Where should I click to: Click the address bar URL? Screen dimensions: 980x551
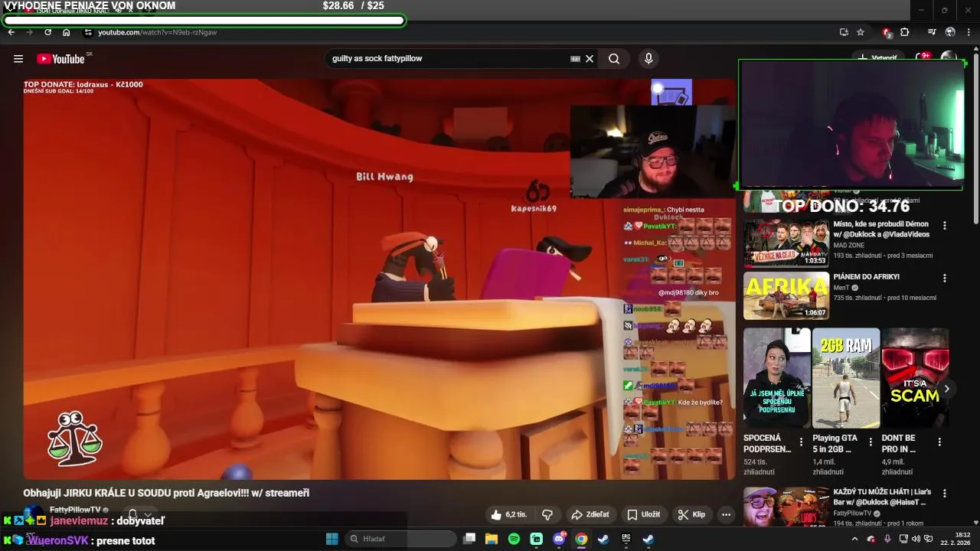(x=157, y=32)
